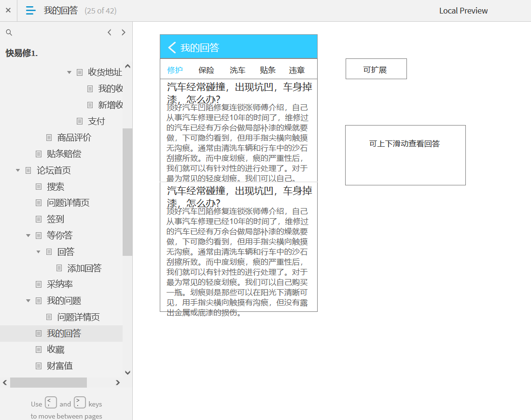Click page icon beside 新增收
Image resolution: width=531 pixels, height=420 pixels.
click(x=90, y=105)
